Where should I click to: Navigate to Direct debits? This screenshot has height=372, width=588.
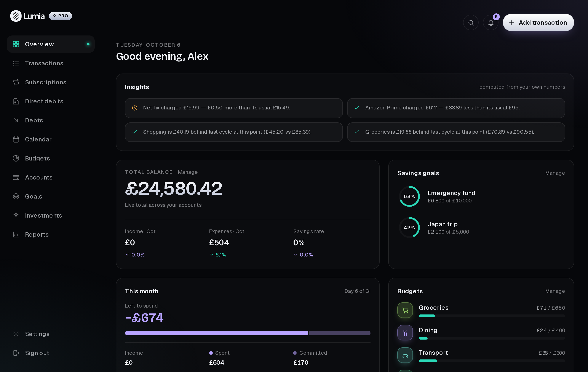coord(51,101)
